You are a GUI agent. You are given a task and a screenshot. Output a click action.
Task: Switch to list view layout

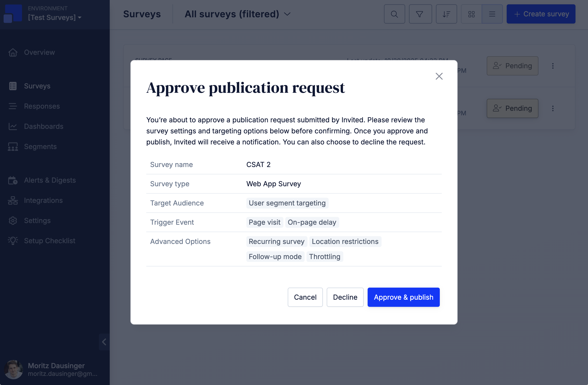click(492, 14)
